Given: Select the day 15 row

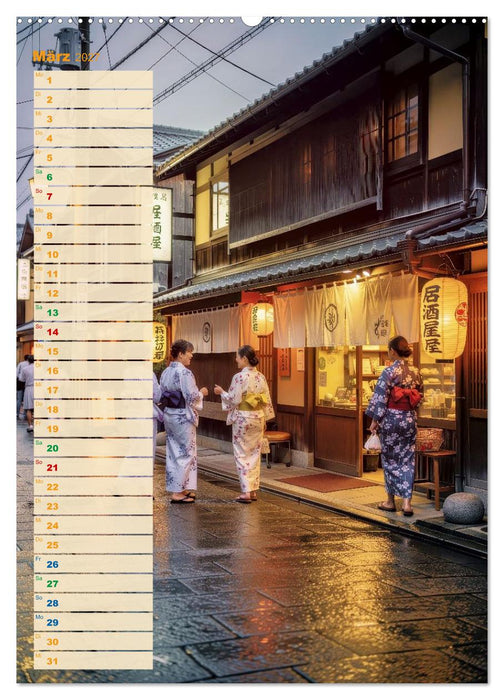Looking at the screenshot, I should [x=93, y=351].
